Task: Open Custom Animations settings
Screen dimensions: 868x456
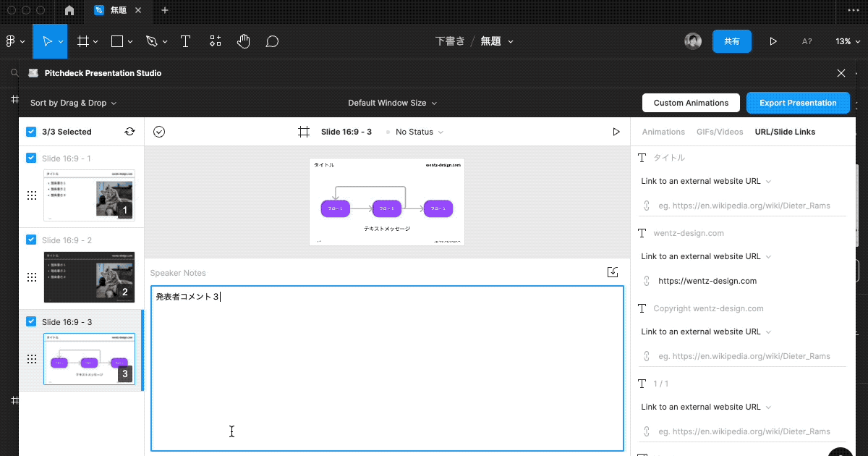Action: pos(691,103)
